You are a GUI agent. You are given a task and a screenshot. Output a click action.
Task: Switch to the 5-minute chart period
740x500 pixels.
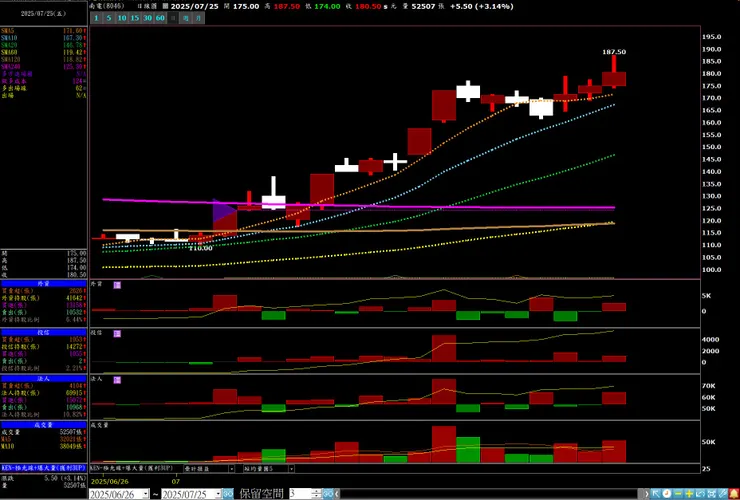point(109,18)
